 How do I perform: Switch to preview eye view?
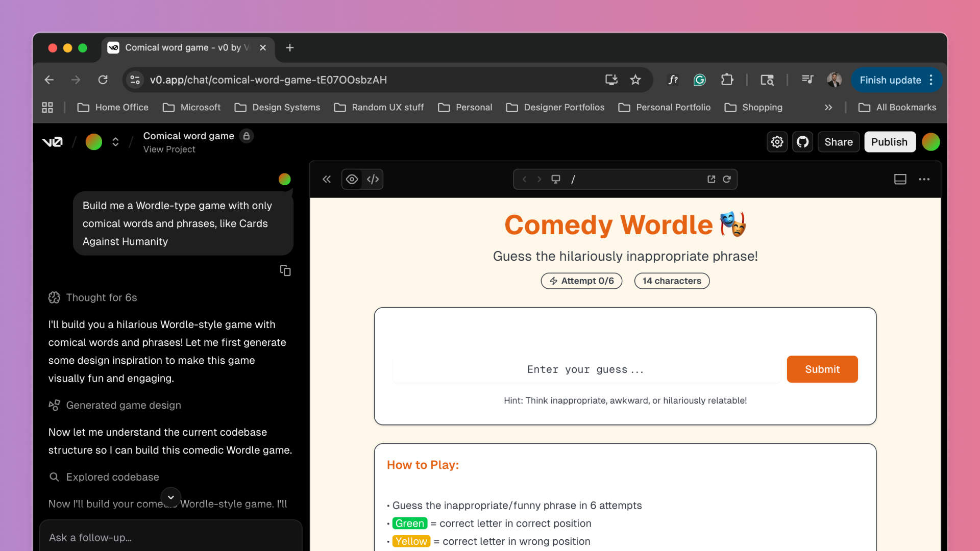[352, 179]
